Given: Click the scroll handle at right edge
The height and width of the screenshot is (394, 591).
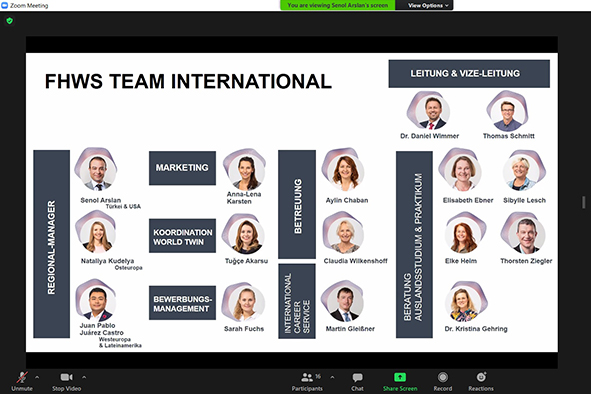Looking at the screenshot, I should (583, 202).
